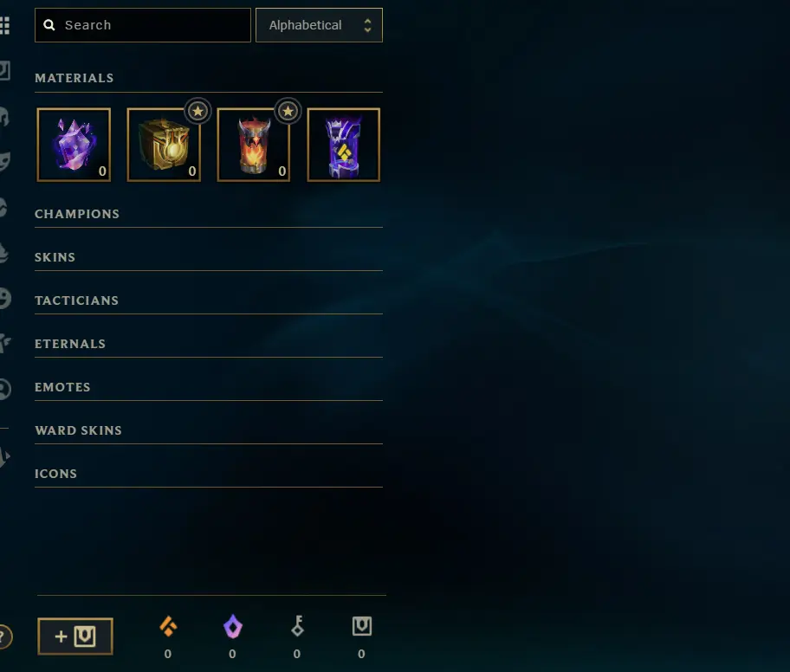790x672 pixels.
Task: Click the purple Mythic Essence currency icon
Action: click(x=232, y=626)
